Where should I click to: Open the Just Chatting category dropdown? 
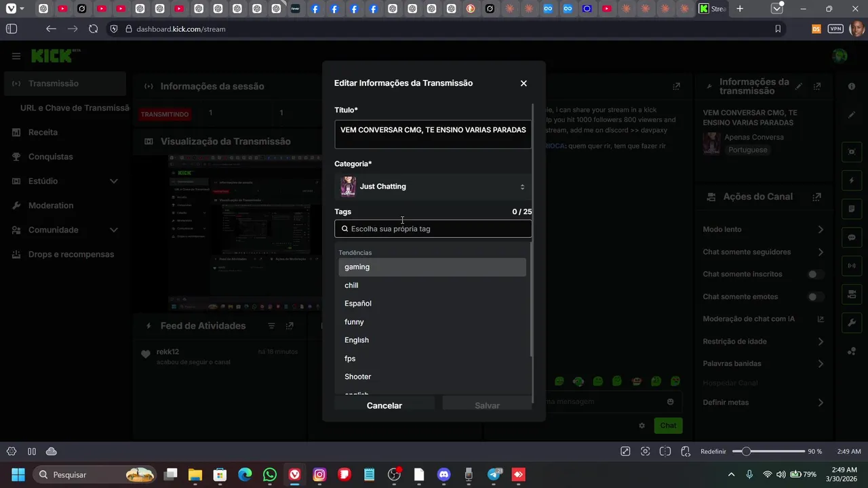coord(433,186)
